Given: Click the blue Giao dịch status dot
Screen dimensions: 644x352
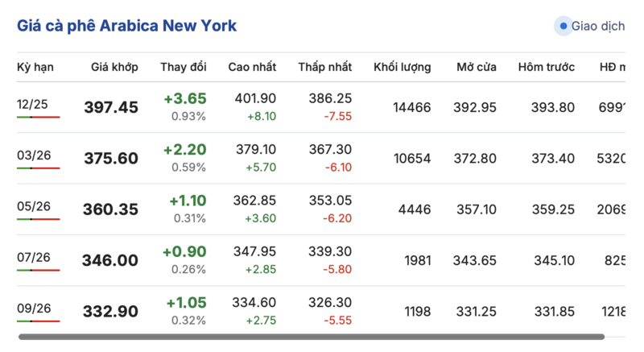Looking at the screenshot, I should click(563, 27).
